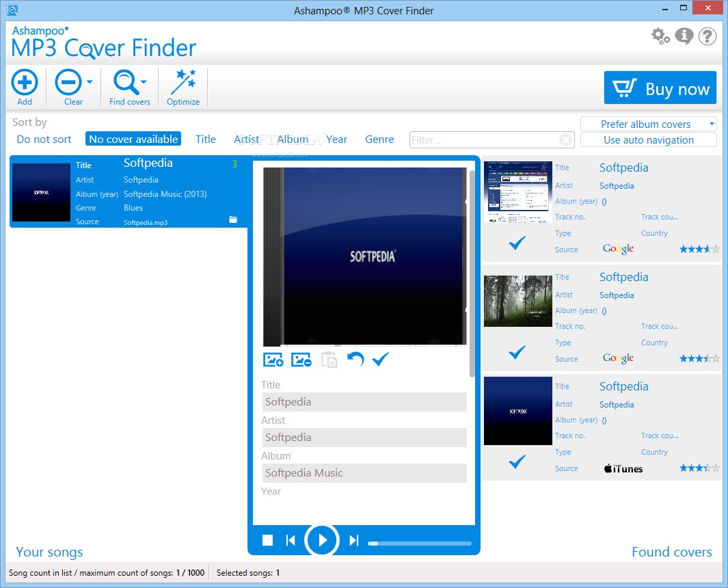Switch sorting to the Artist tab
This screenshot has height=588, width=728.
click(x=246, y=139)
